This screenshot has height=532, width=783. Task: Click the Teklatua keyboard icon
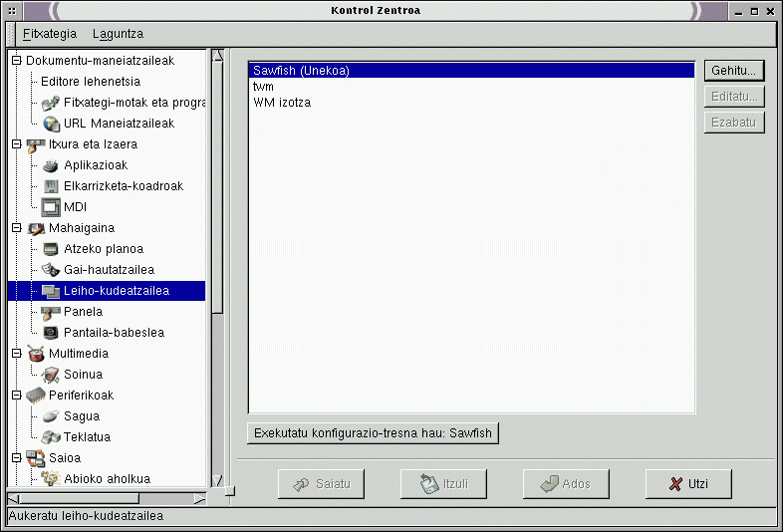[x=51, y=437]
